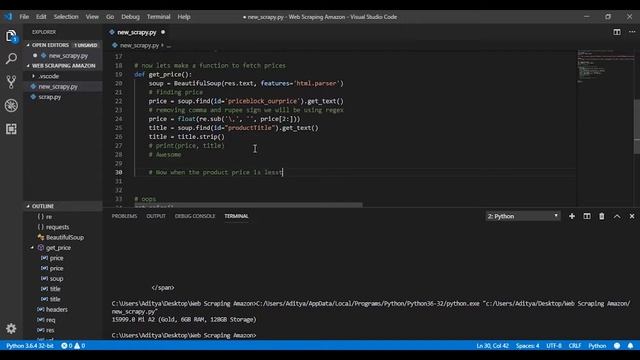Open scrap.py in the file explorer
Viewport: 640px width, 360px height.
click(x=50, y=97)
